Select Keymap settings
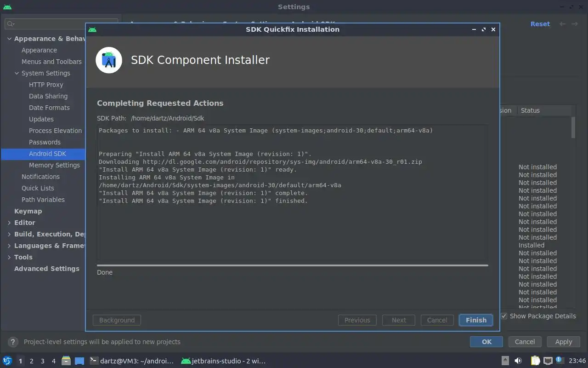588x368 pixels. click(x=28, y=211)
